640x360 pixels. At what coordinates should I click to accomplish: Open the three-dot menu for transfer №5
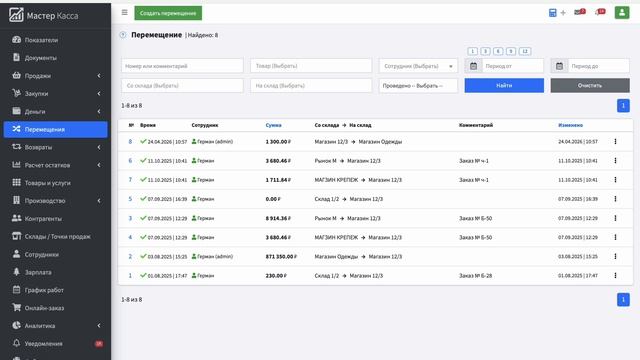(x=615, y=199)
